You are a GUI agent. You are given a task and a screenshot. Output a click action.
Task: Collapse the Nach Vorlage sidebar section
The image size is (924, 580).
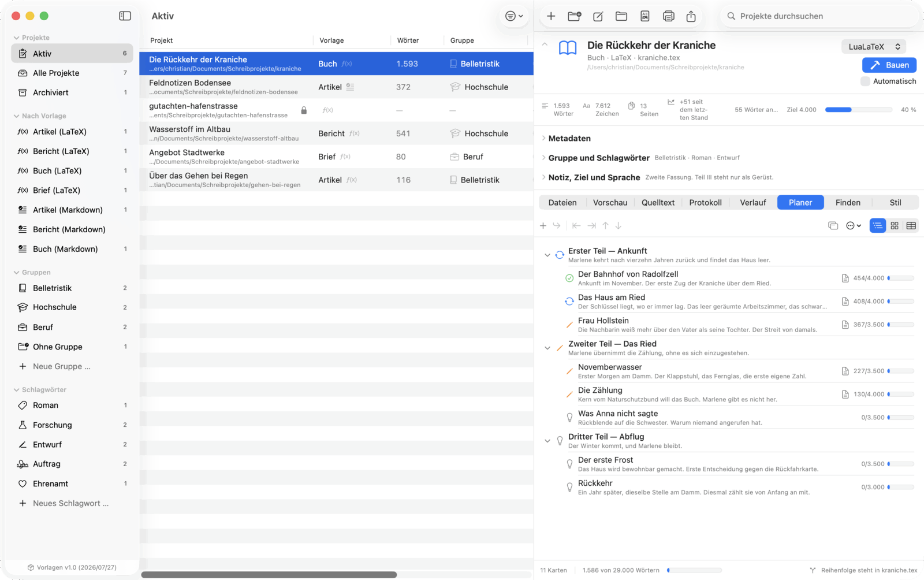pyautogui.click(x=17, y=116)
